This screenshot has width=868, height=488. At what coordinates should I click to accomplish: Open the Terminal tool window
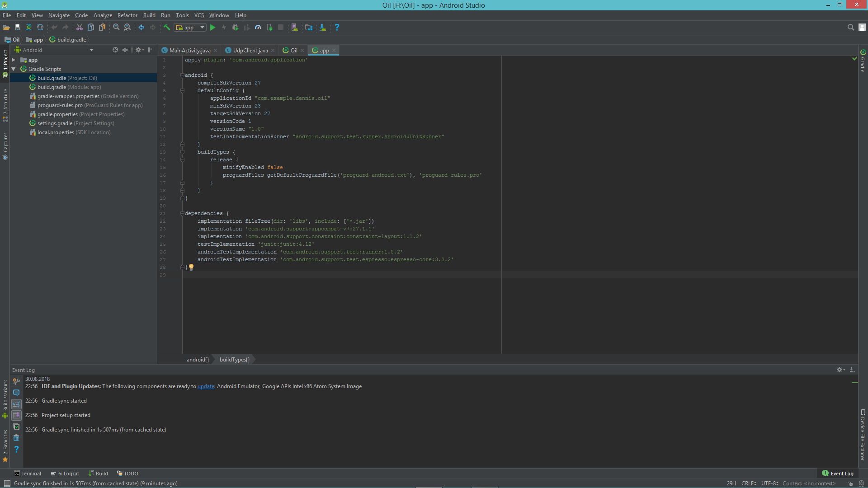click(28, 474)
